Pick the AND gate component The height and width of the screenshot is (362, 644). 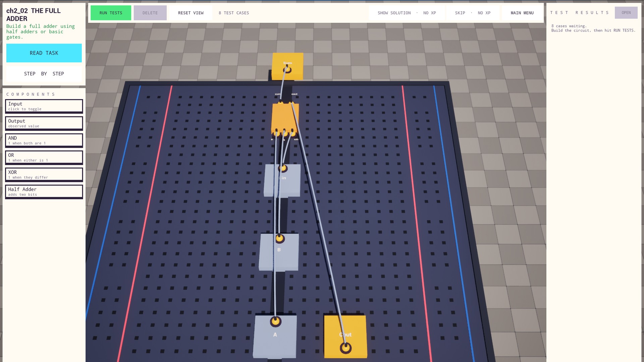coord(44,140)
